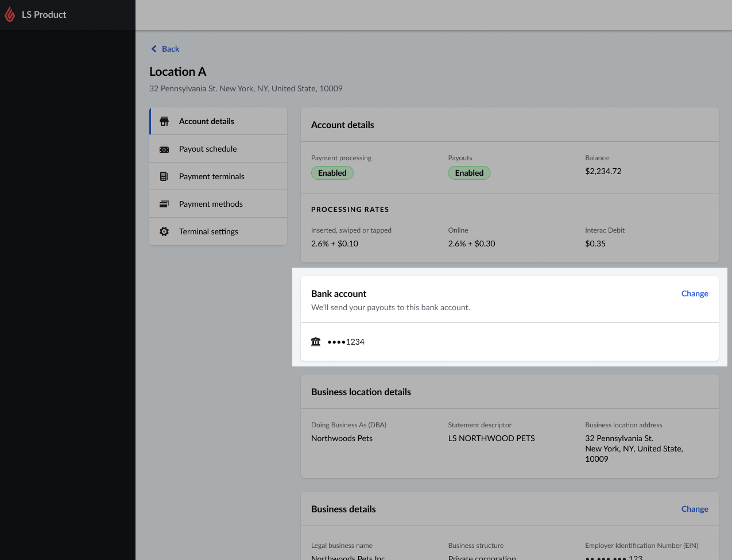Click the terminal device icon beside Payment terminals
The height and width of the screenshot is (560, 732).
point(164,176)
